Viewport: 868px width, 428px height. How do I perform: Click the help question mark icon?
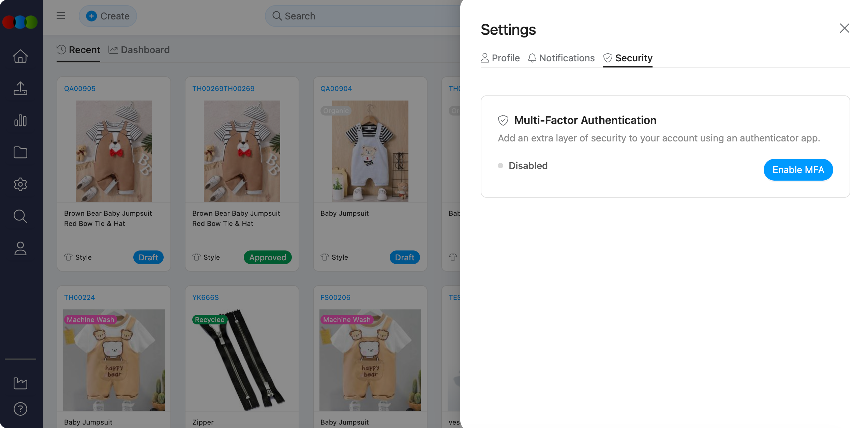click(20, 409)
